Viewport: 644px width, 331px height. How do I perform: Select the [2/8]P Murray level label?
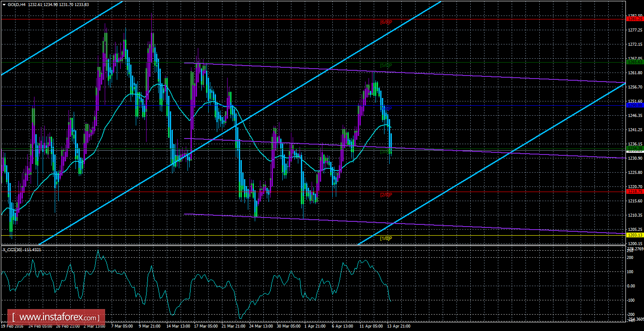(386, 195)
